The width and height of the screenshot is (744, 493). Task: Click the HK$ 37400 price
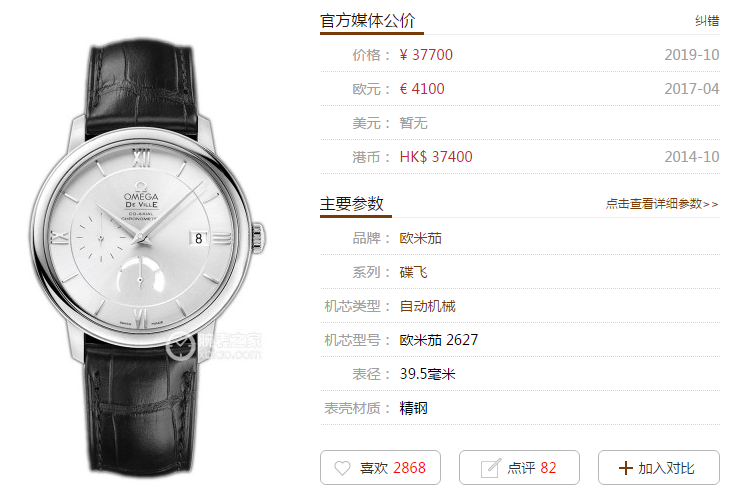tap(436, 157)
